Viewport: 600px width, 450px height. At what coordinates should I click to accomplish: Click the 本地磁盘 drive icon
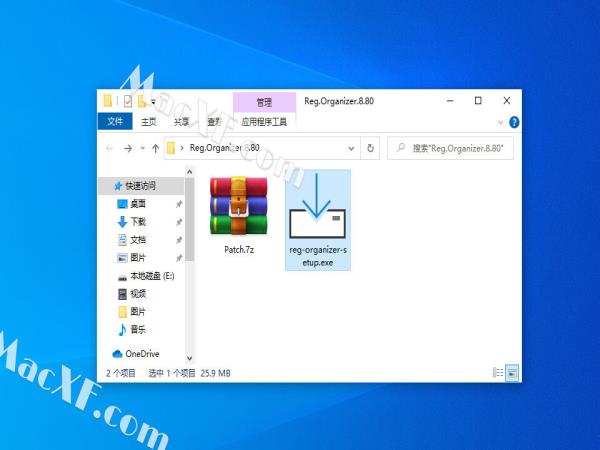click(122, 277)
